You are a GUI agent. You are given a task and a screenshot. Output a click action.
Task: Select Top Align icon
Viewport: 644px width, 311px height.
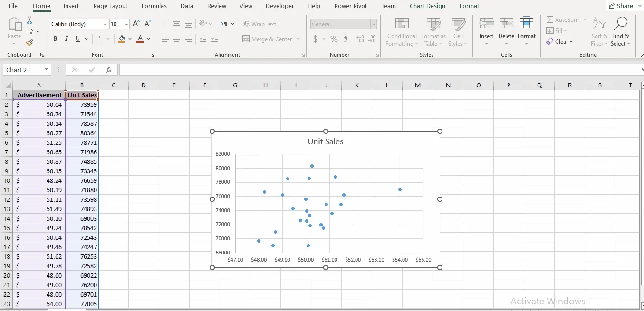pos(165,24)
